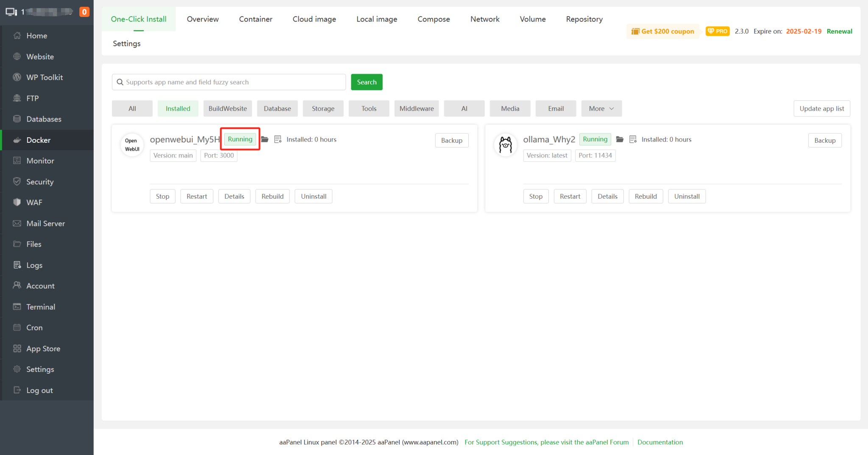Switch to the Network tab
The height and width of the screenshot is (455, 868).
pyautogui.click(x=484, y=19)
